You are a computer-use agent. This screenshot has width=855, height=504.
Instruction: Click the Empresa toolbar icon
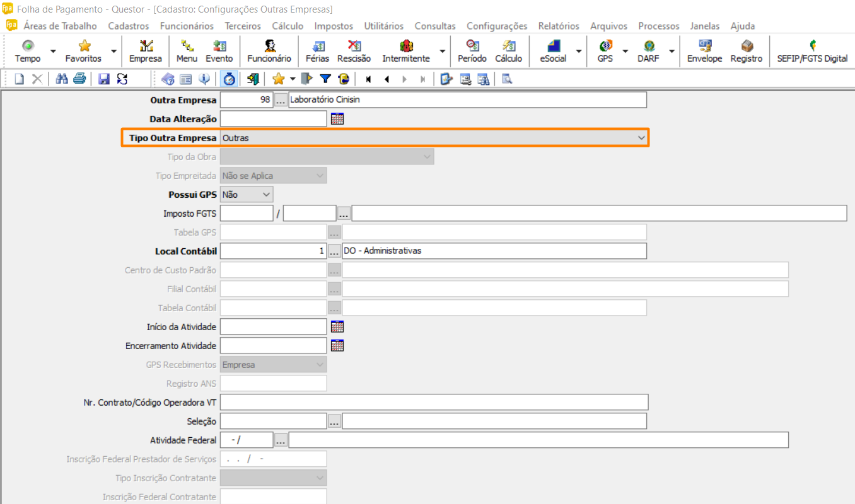(146, 51)
